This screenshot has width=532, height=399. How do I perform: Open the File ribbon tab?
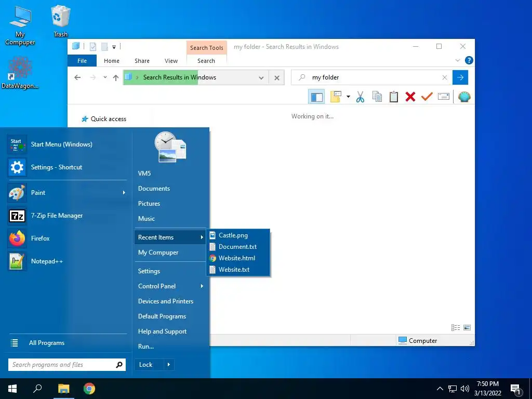pos(82,61)
